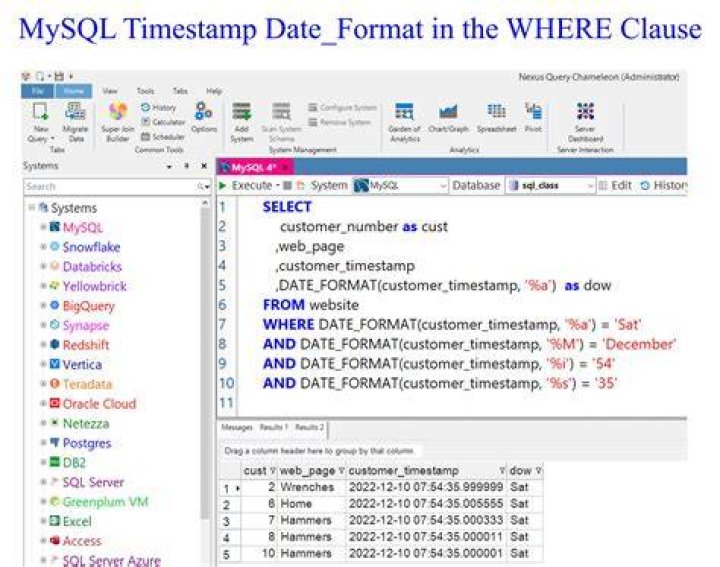The width and height of the screenshot is (720, 567).
Task: Open the File ribbon tab
Action: tap(38, 91)
